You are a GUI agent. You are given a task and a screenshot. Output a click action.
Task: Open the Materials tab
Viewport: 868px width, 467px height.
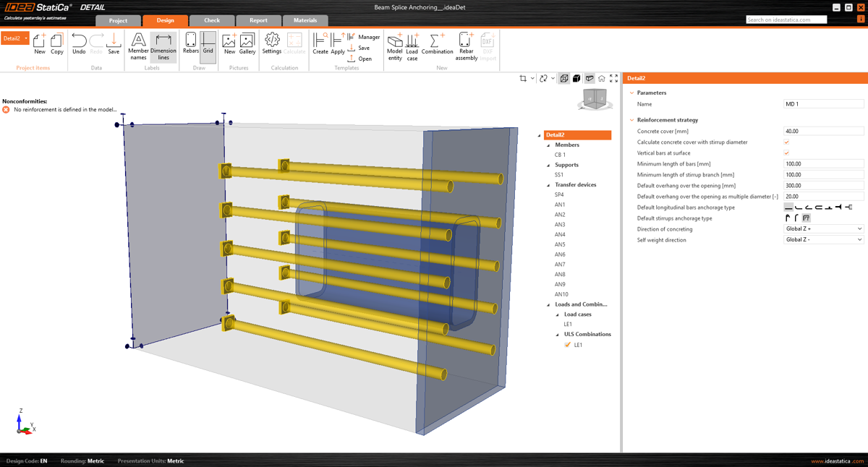[305, 20]
